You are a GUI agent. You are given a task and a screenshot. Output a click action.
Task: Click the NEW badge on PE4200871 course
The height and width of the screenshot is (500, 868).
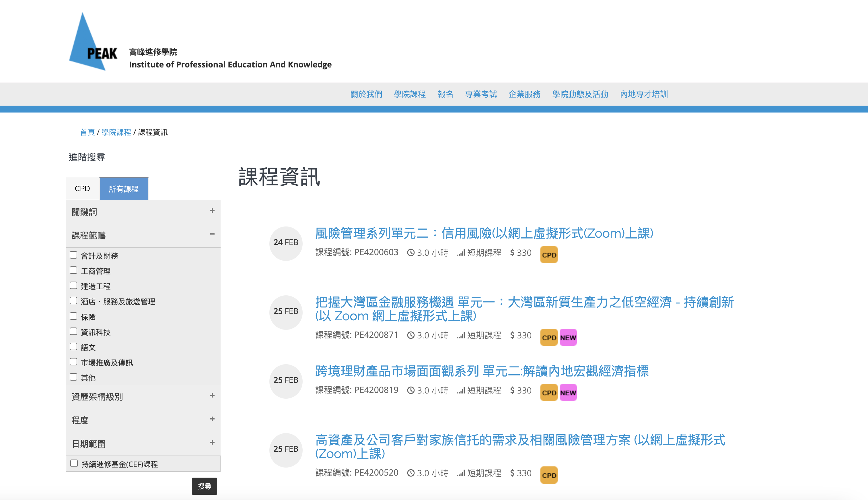coord(568,338)
